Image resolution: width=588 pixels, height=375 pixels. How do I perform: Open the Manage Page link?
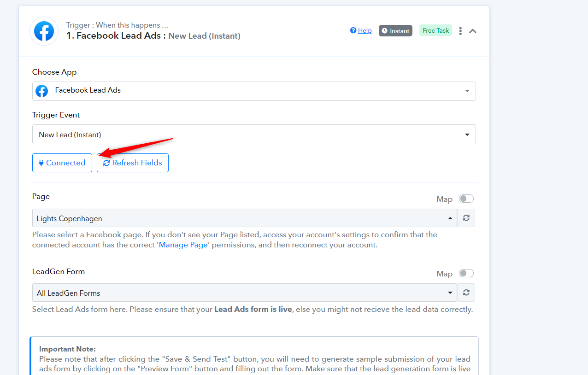tap(183, 245)
